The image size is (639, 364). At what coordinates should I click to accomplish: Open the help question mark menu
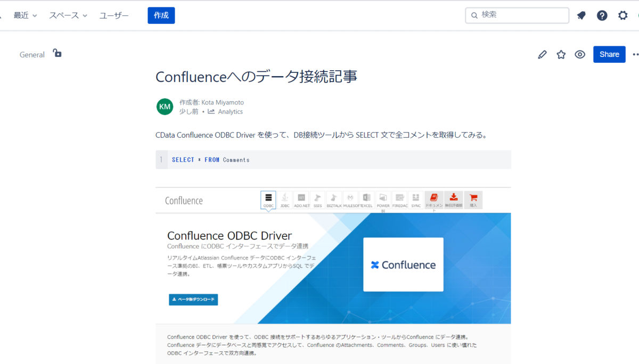click(602, 15)
